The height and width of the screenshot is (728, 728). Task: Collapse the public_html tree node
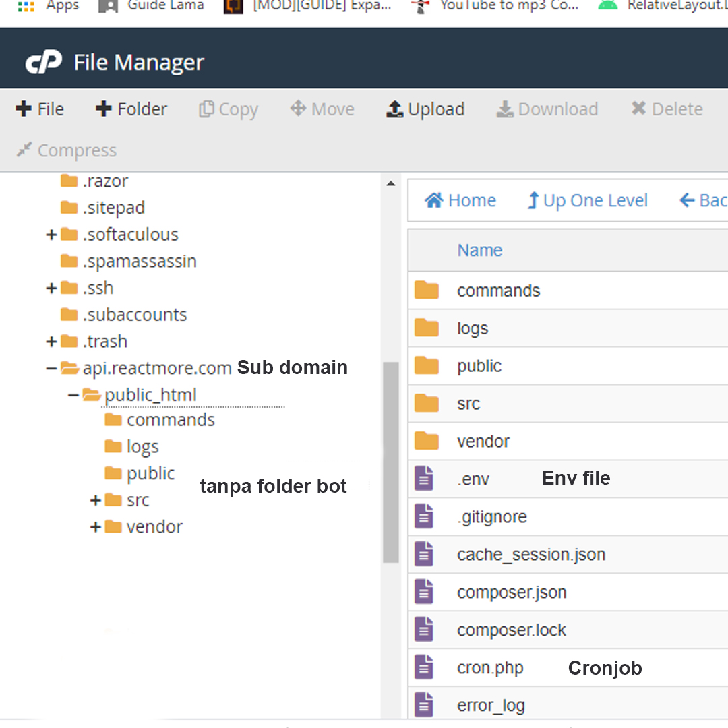(x=73, y=395)
